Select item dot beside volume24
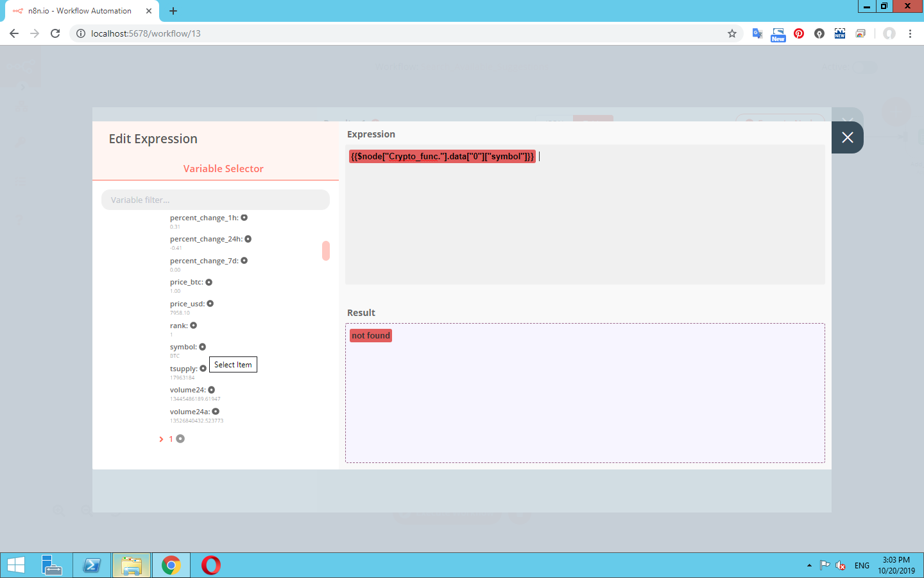 tap(211, 390)
